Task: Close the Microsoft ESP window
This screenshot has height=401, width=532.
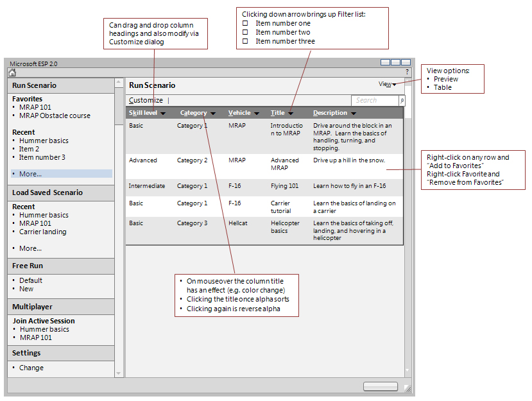Action: 406,62
